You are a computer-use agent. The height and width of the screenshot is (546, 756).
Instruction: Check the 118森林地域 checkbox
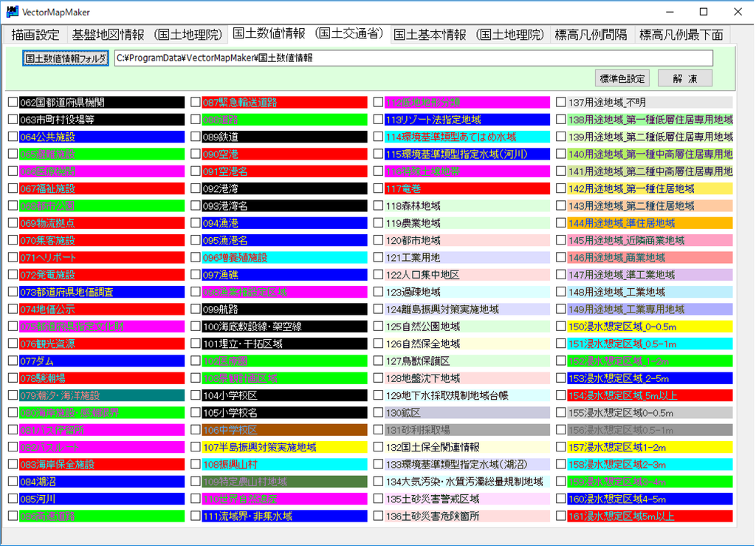(x=378, y=206)
